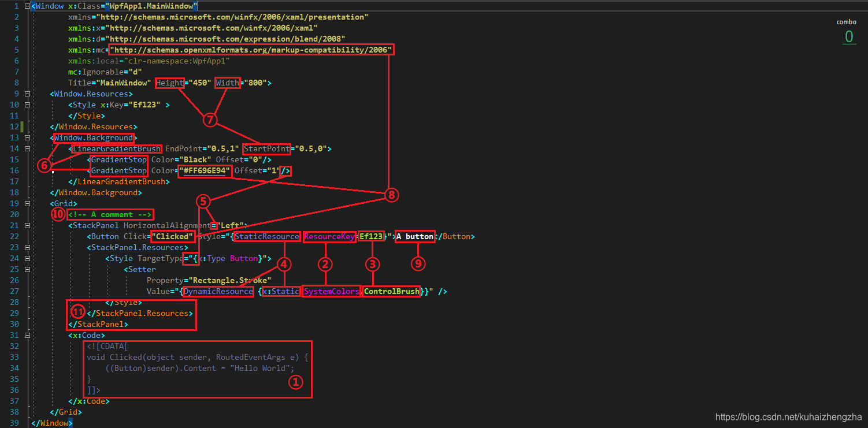Click the HorizontalAlignment attribute name
This screenshot has height=428, width=868.
(x=167, y=226)
